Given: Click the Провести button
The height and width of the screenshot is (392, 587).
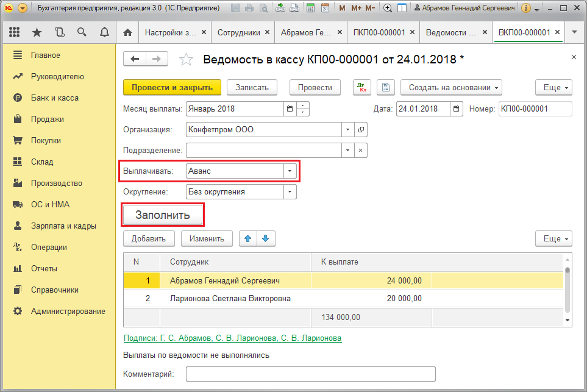Looking at the screenshot, I should pyautogui.click(x=315, y=87).
